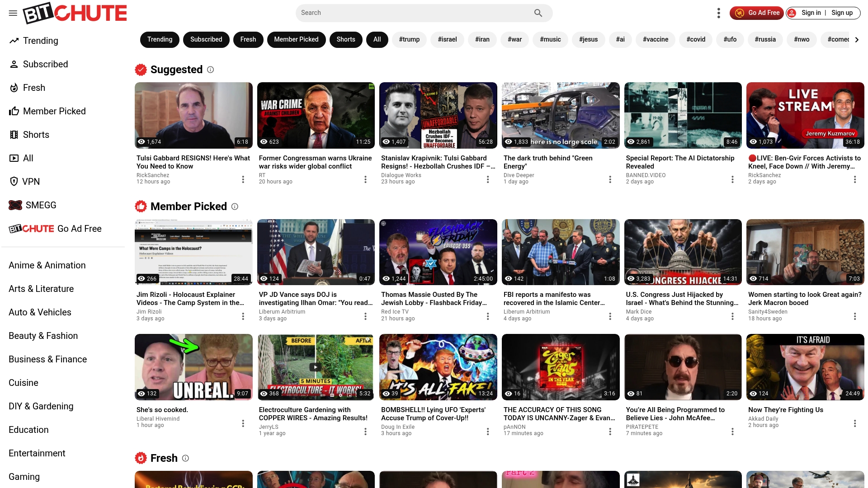
Task: Select the Shorts filter chip
Action: pos(346,40)
